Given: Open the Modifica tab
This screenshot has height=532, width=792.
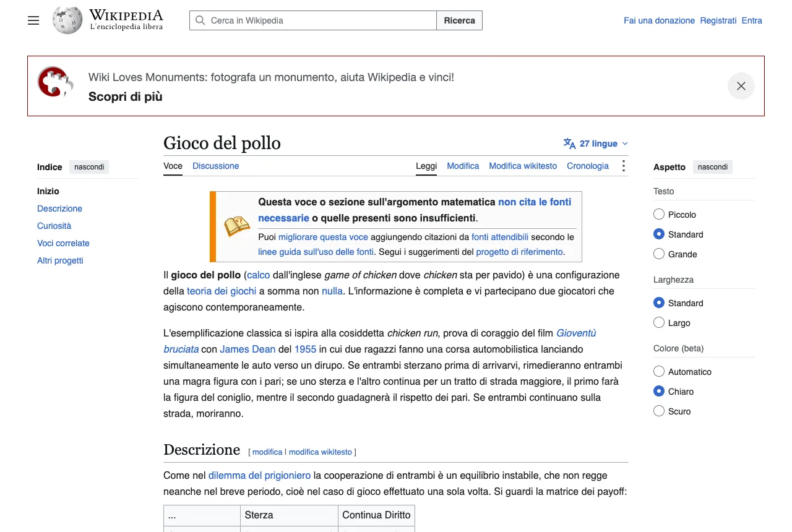Looking at the screenshot, I should [463, 166].
